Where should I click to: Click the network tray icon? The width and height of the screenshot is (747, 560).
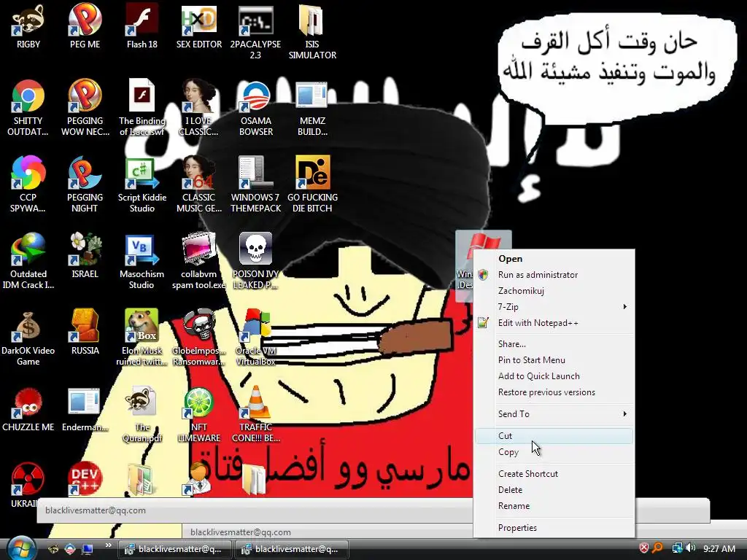(x=677, y=548)
